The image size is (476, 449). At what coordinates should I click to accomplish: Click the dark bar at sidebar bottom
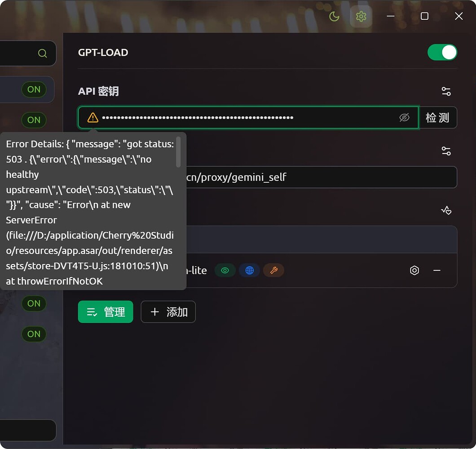(28, 430)
